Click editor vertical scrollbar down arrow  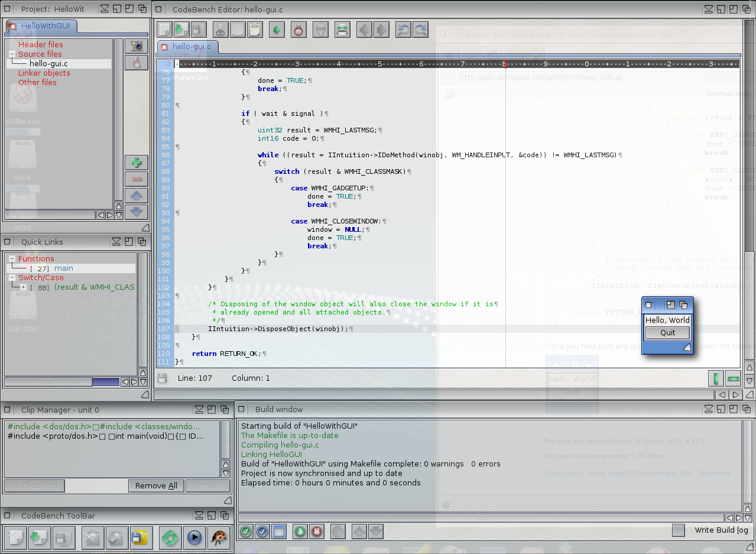point(749,381)
